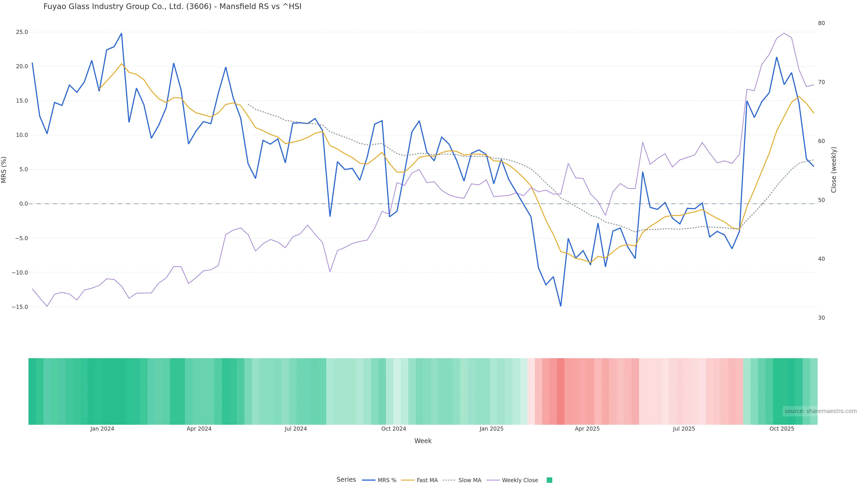Select the Jul 2024 x-axis tick label
The image size is (868, 488).
pyautogui.click(x=295, y=429)
